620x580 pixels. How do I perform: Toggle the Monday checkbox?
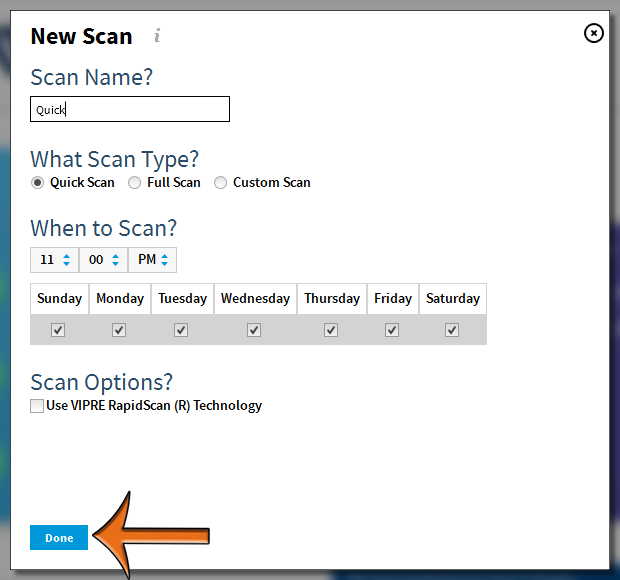pyautogui.click(x=119, y=330)
